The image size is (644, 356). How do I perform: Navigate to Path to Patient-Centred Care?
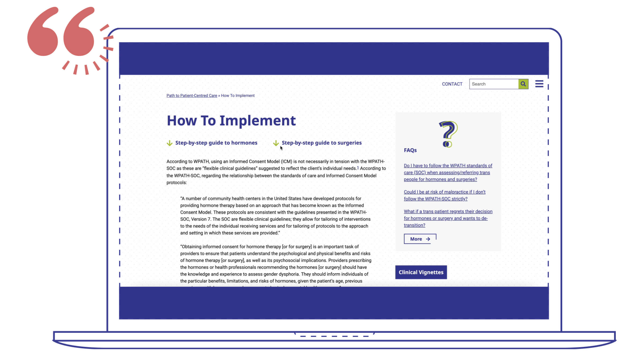(x=192, y=96)
